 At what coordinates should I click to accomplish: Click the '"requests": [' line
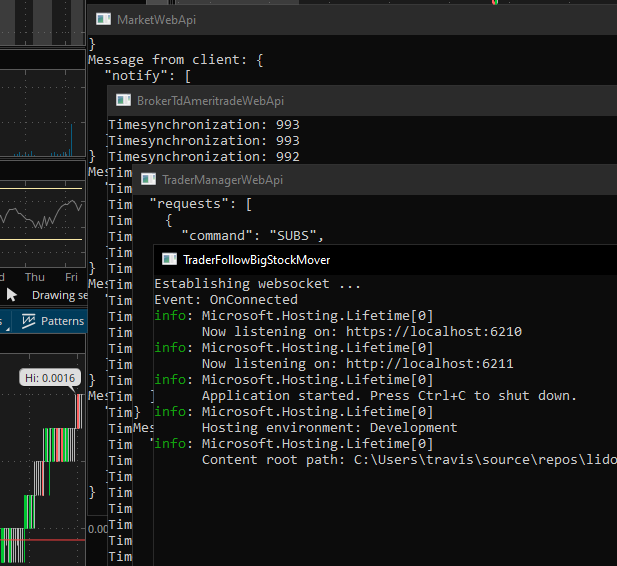coord(200,204)
